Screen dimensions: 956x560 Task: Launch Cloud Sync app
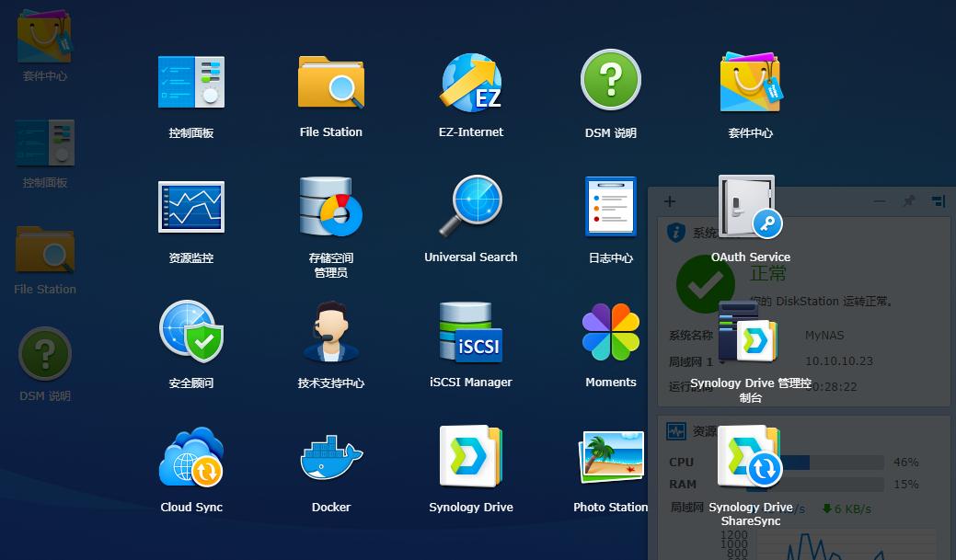(x=191, y=456)
